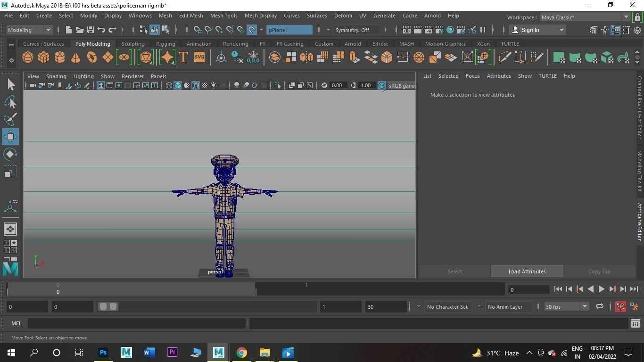Click the Redo arrow icon
Screen dimensions: 644x362
(x=112, y=30)
